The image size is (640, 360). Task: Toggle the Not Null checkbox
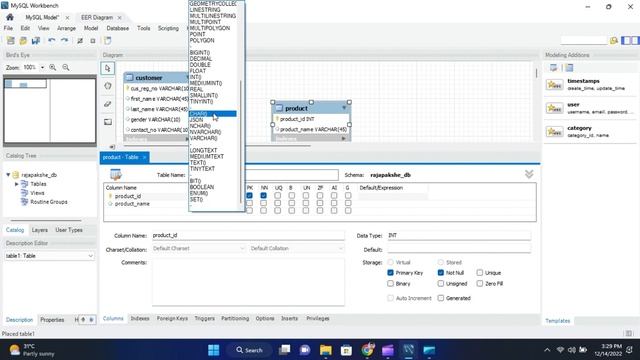pyautogui.click(x=441, y=273)
